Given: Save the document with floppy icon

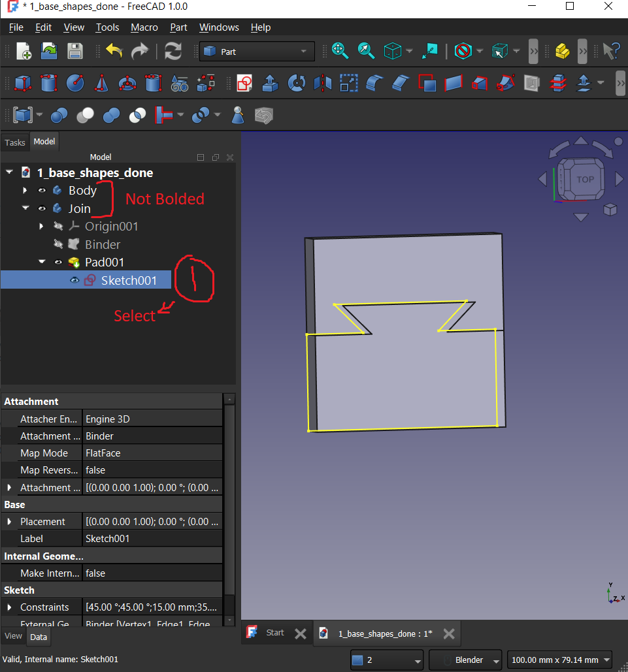Looking at the screenshot, I should tap(75, 51).
